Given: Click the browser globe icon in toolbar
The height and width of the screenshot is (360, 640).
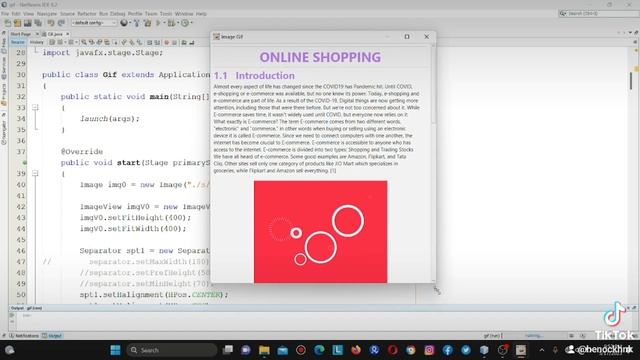Looking at the screenshot, I should tap(124, 23).
